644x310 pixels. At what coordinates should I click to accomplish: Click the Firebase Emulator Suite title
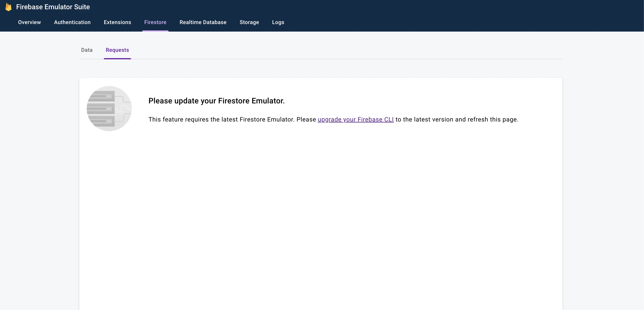click(x=53, y=7)
